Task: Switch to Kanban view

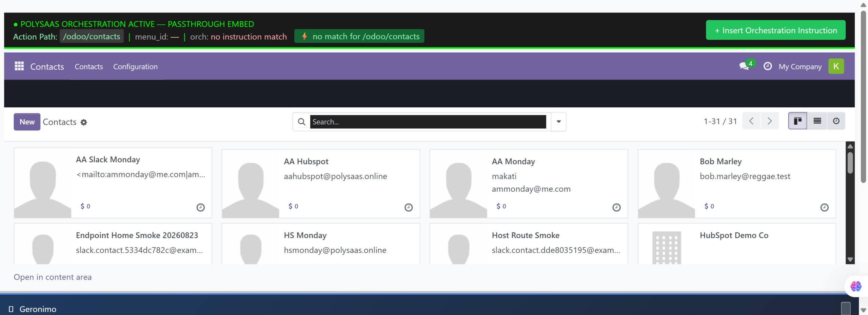Action: pos(798,121)
